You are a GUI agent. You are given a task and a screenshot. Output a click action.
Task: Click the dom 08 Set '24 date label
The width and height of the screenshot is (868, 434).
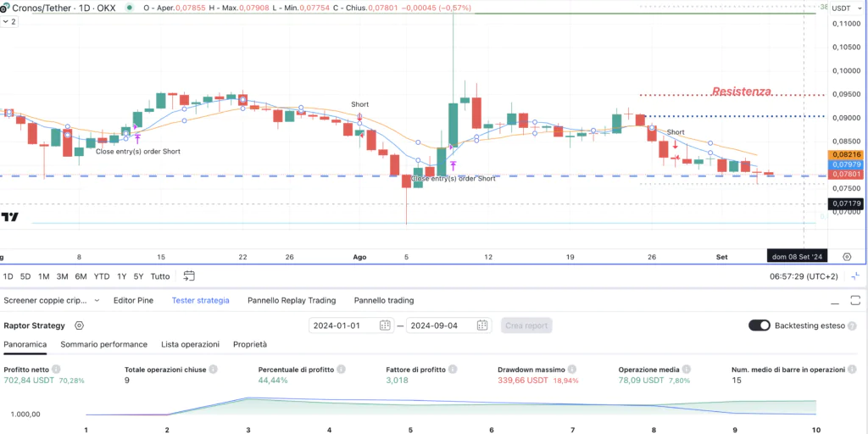pos(797,256)
